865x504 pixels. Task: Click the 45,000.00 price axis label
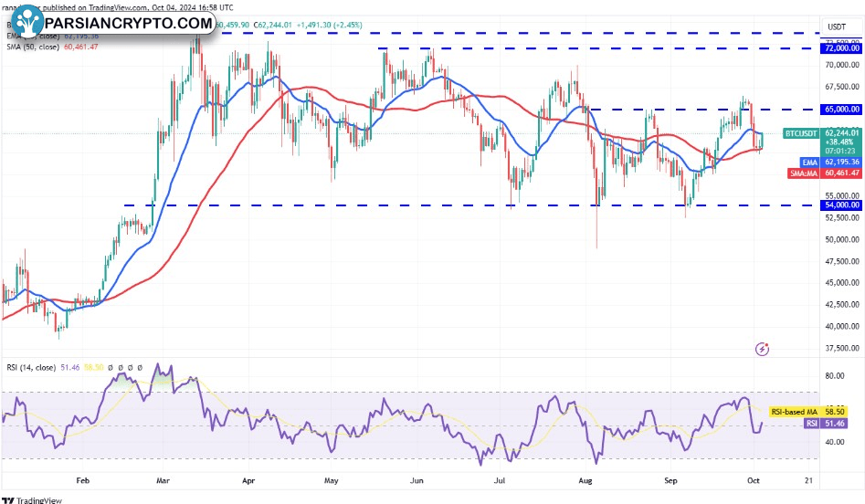coord(842,282)
